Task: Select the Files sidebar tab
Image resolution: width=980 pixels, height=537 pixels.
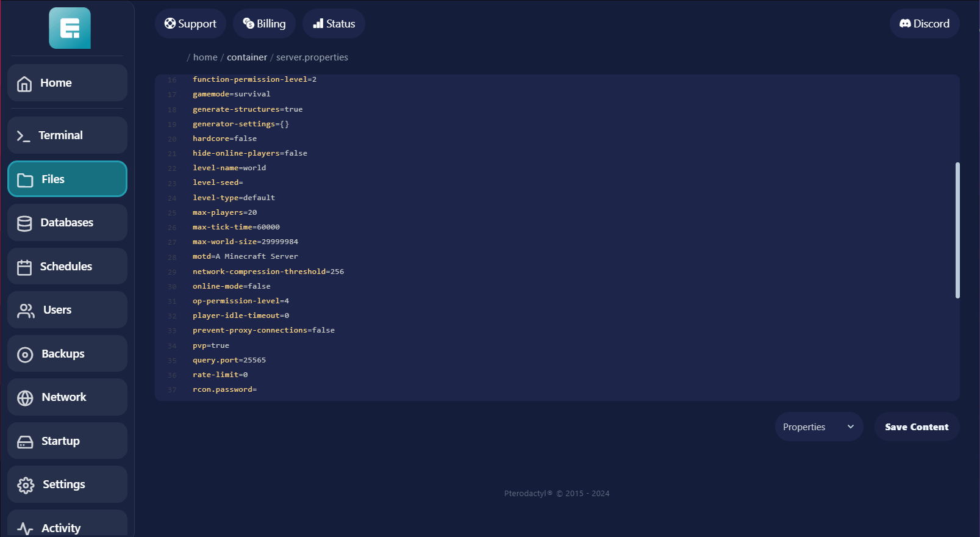Action: [67, 179]
